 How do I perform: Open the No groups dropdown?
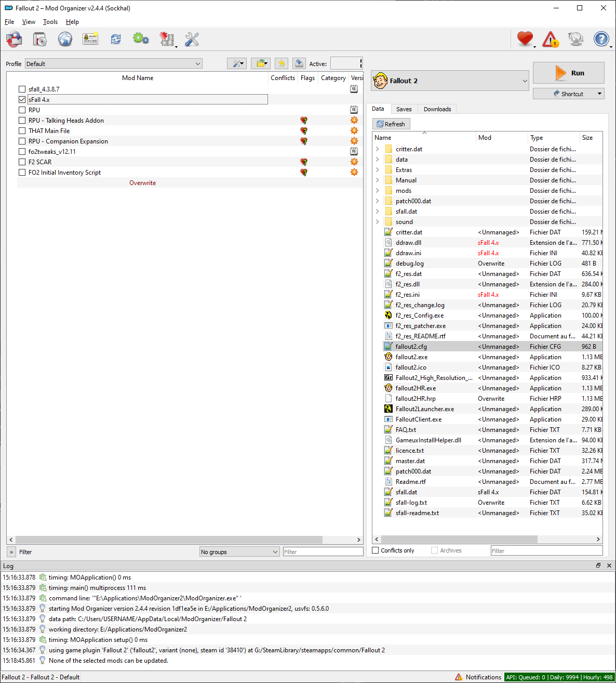pos(240,552)
